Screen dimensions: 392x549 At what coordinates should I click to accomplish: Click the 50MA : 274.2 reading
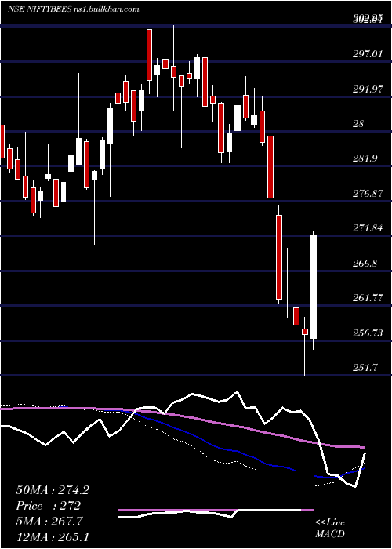coord(53,490)
